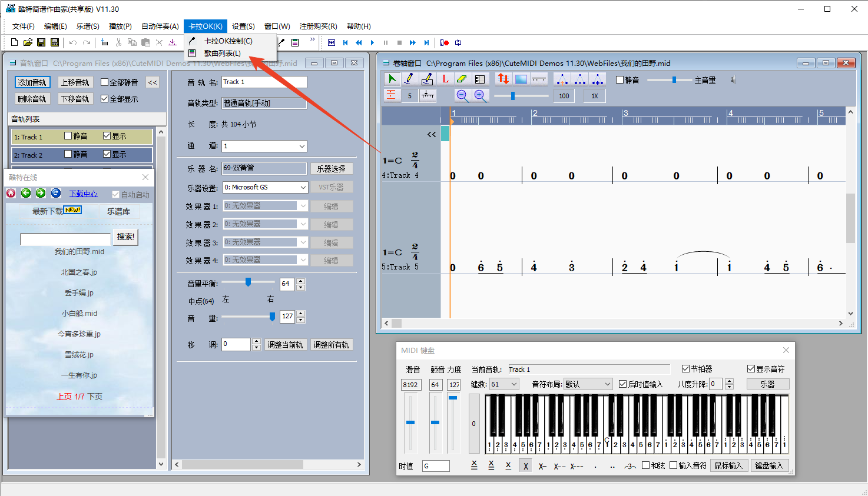The width and height of the screenshot is (868, 496).
Task: Select the eraser tool in roll window
Action: pyautogui.click(x=462, y=79)
